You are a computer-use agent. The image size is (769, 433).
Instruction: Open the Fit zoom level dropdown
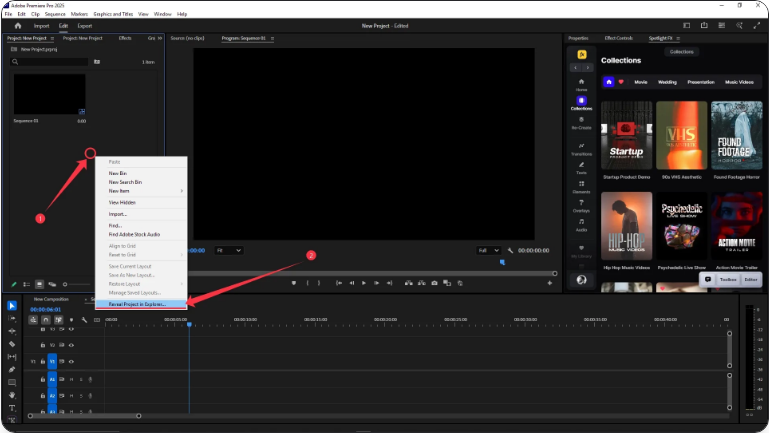(x=228, y=250)
